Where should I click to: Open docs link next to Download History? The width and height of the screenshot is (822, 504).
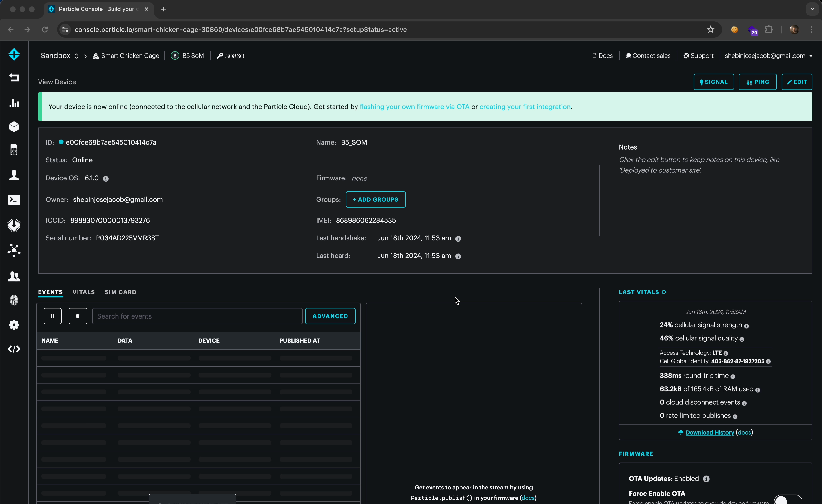click(744, 432)
